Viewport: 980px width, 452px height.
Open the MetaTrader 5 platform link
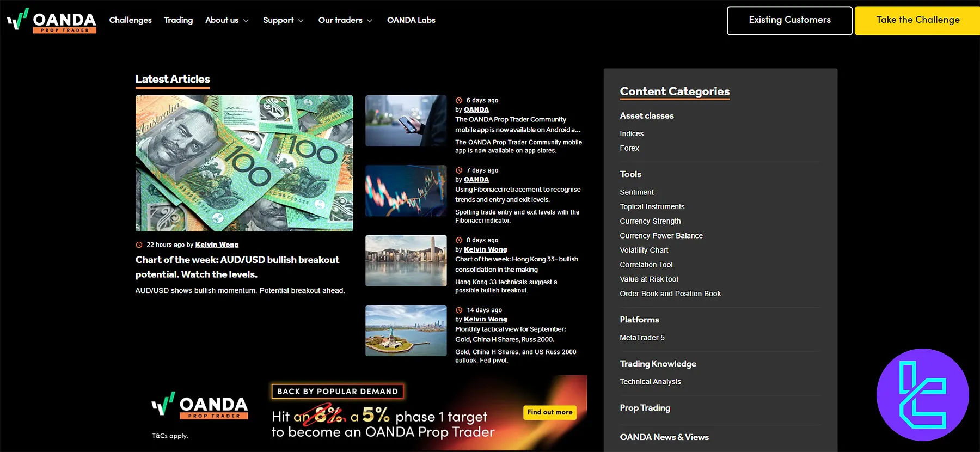642,338
